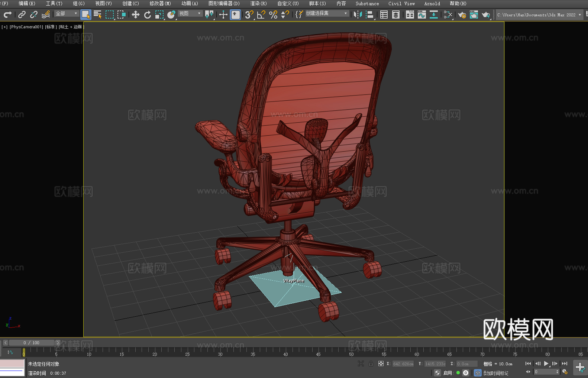Click the Select and Place tool
588x378 pixels.
[171, 14]
